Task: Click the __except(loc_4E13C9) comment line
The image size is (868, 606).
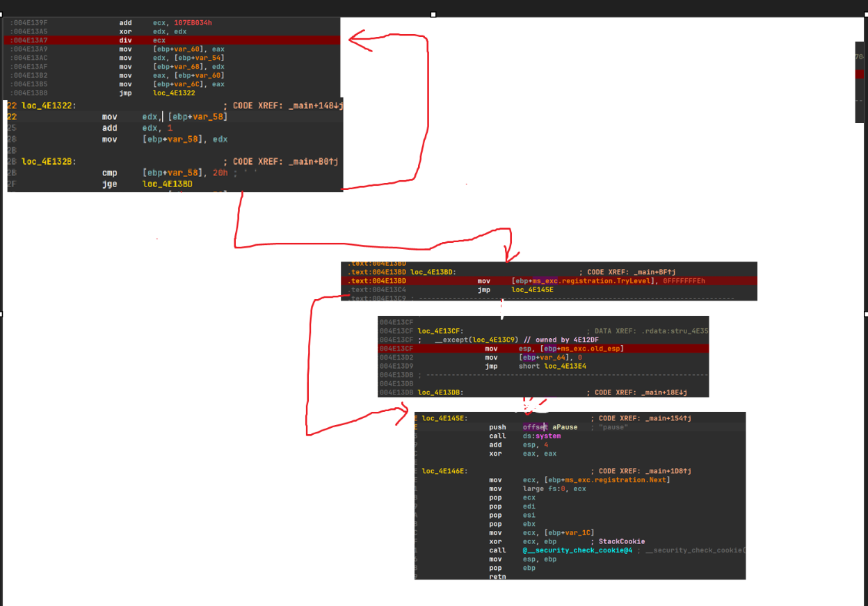Action: (509, 340)
